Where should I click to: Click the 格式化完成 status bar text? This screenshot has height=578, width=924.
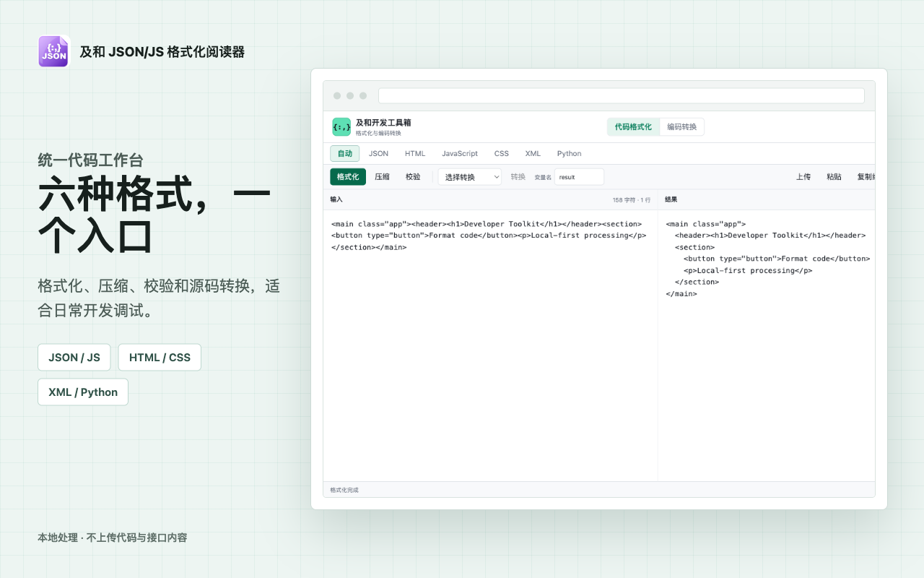coord(344,490)
